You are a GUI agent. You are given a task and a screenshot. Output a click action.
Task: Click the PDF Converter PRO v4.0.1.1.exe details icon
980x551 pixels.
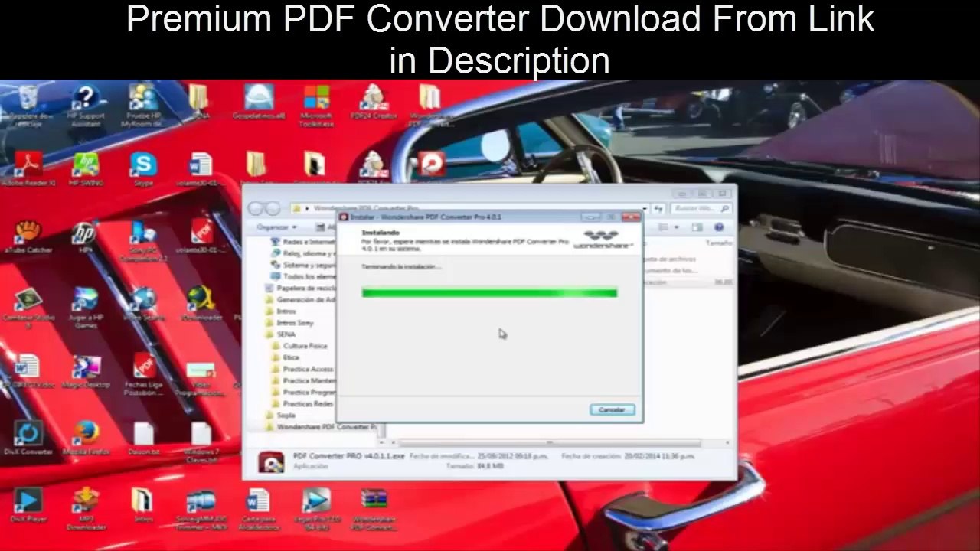pyautogui.click(x=270, y=461)
